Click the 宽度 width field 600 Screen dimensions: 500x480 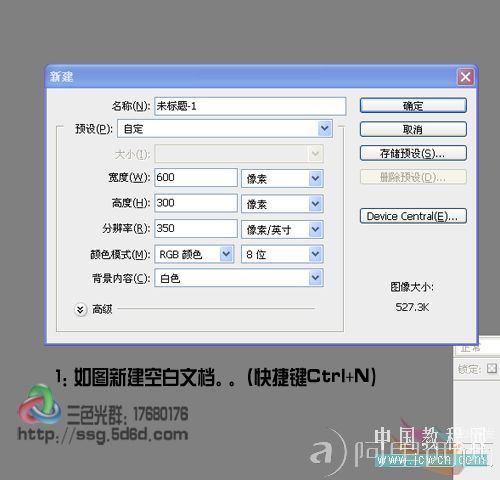pos(196,177)
